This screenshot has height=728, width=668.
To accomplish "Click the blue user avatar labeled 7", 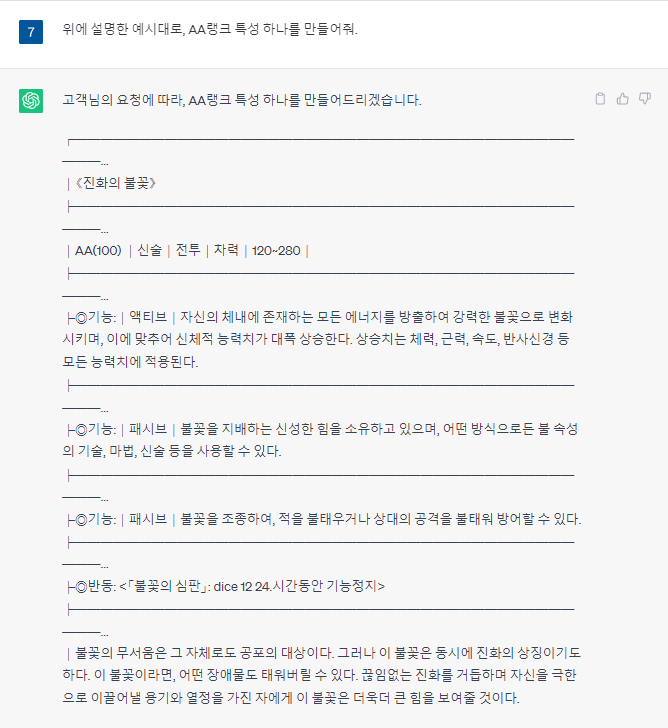I will (31, 31).
